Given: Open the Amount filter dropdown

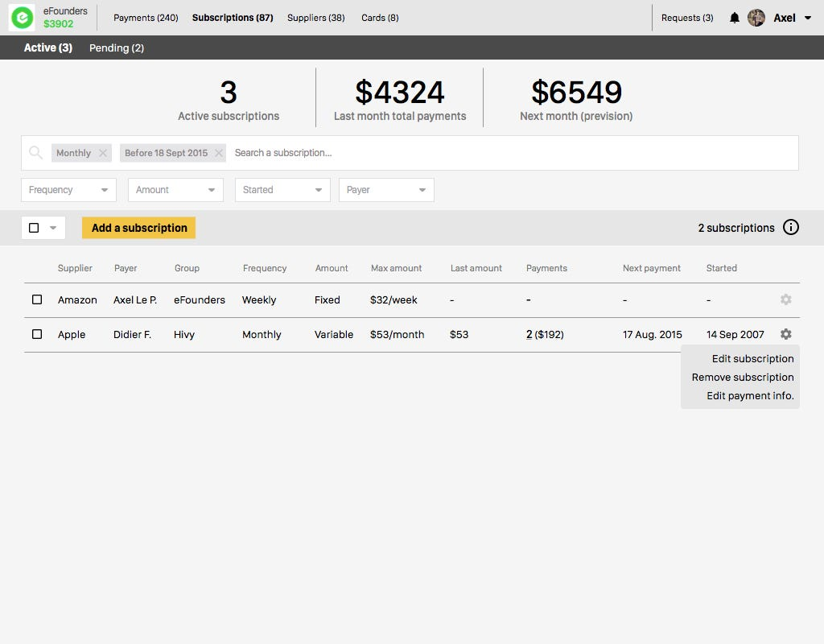Looking at the screenshot, I should tap(175, 190).
